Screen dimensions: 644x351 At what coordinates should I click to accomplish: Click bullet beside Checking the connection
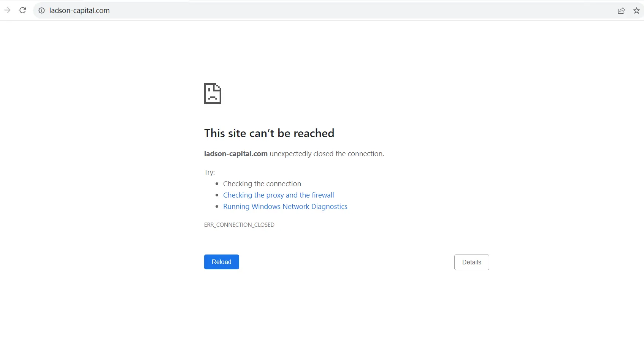click(x=217, y=184)
